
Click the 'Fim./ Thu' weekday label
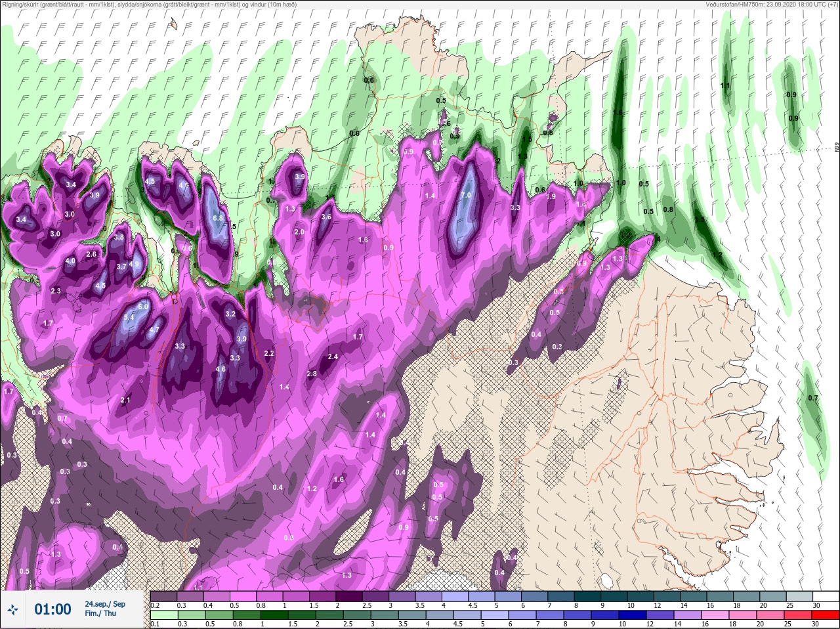100,613
